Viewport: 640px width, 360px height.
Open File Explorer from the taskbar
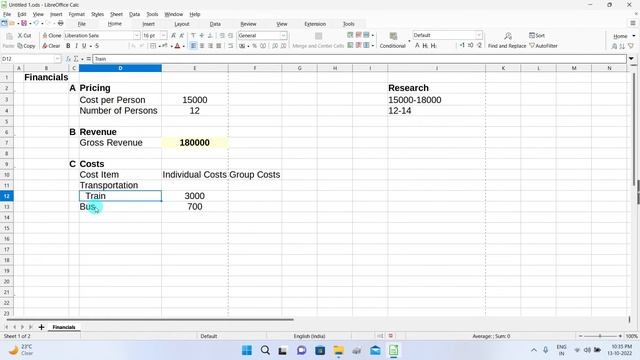[x=338, y=350]
